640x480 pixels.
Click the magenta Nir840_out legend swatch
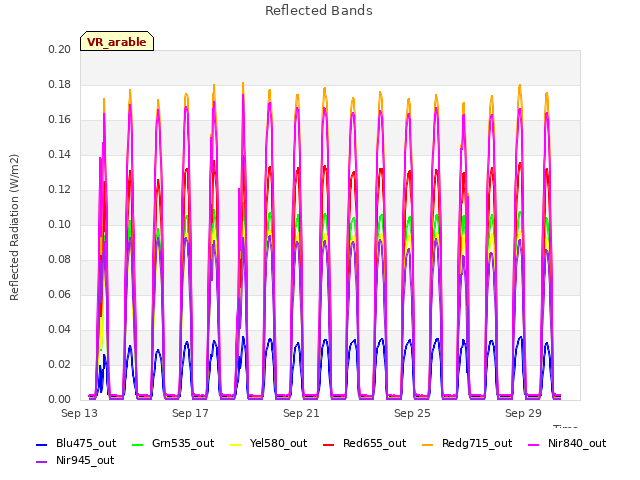533,444
